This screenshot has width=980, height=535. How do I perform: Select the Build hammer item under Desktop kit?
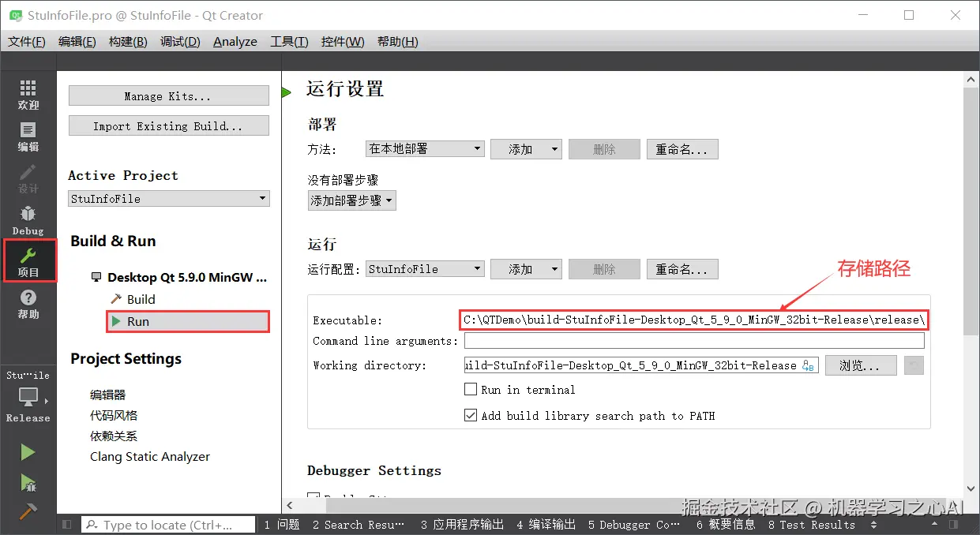point(133,299)
